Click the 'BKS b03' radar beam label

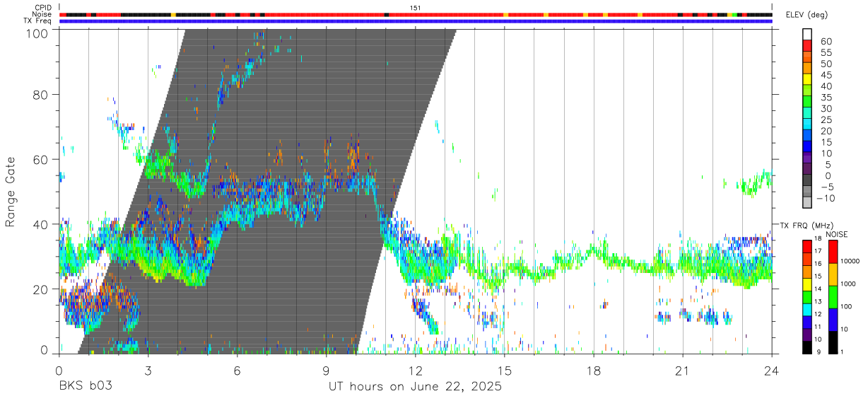point(86,387)
